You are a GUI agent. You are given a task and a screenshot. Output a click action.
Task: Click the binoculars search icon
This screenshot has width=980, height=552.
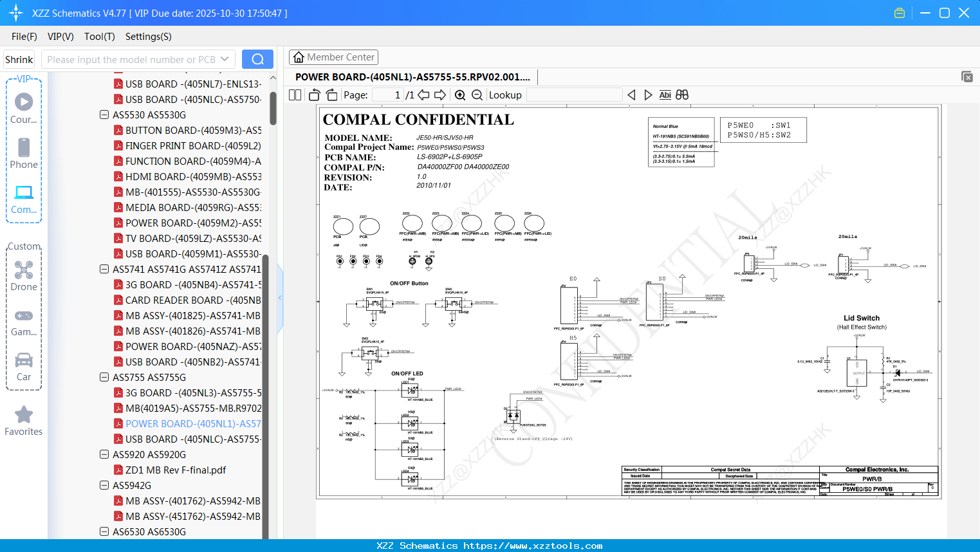pyautogui.click(x=682, y=95)
